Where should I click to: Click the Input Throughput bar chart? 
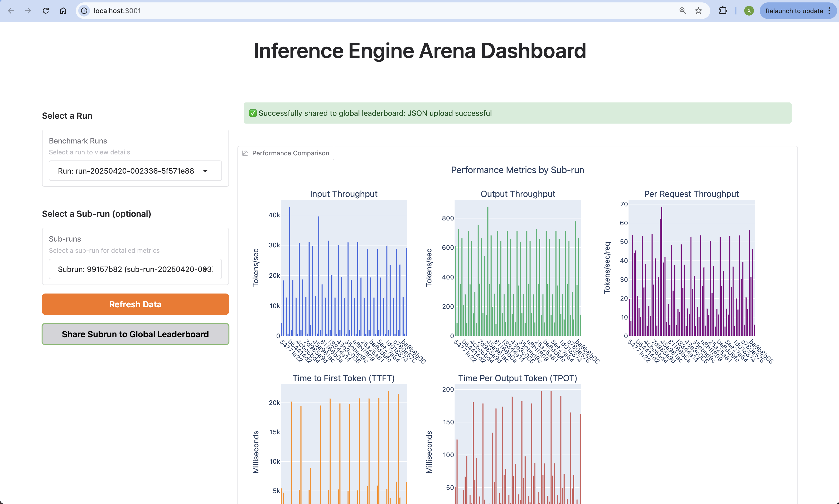coord(344,268)
